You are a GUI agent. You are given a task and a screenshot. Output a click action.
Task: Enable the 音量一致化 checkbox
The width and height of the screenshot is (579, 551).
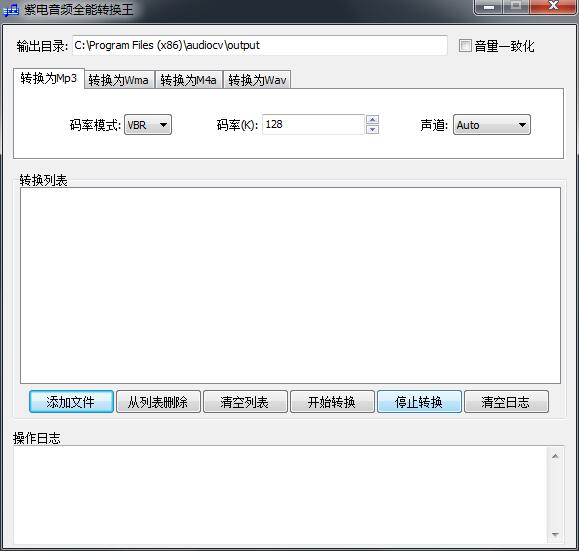click(x=465, y=46)
